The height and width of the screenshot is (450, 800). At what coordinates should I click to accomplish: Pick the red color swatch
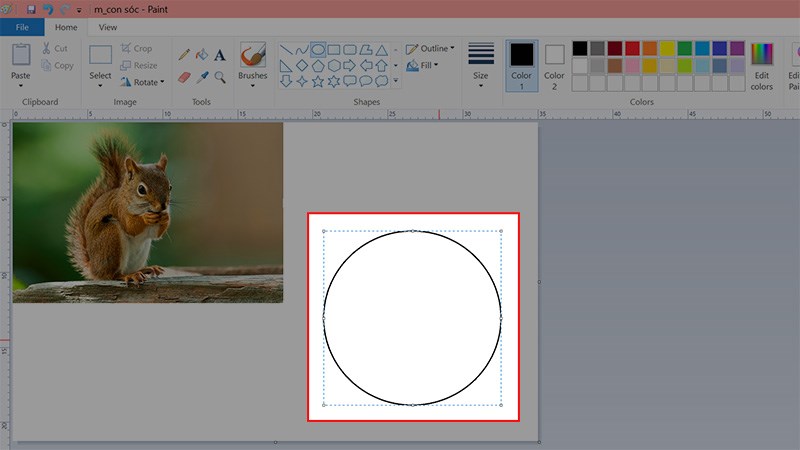click(632, 48)
